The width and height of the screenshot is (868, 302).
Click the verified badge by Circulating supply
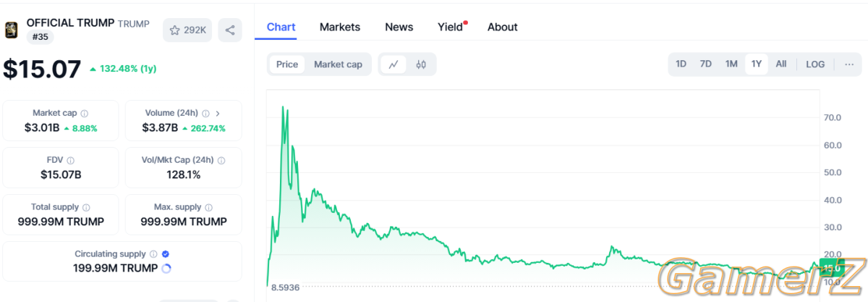coord(166,254)
